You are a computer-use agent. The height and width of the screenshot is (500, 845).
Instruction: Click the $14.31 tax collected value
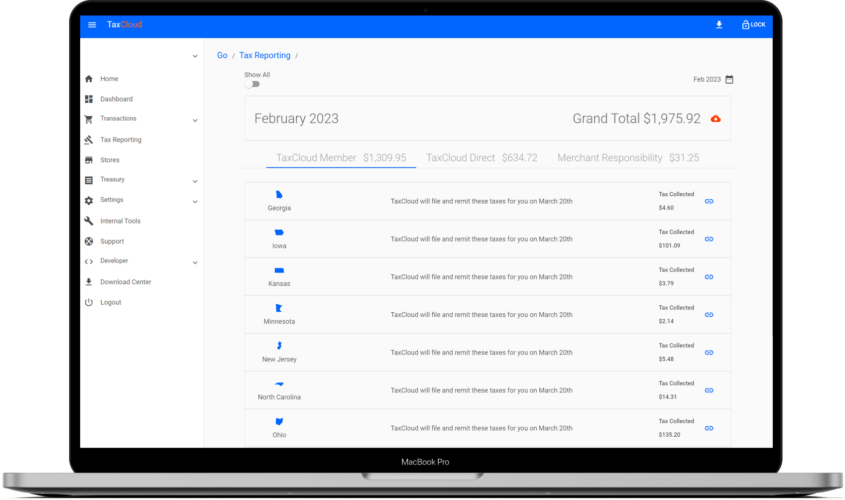(x=668, y=397)
